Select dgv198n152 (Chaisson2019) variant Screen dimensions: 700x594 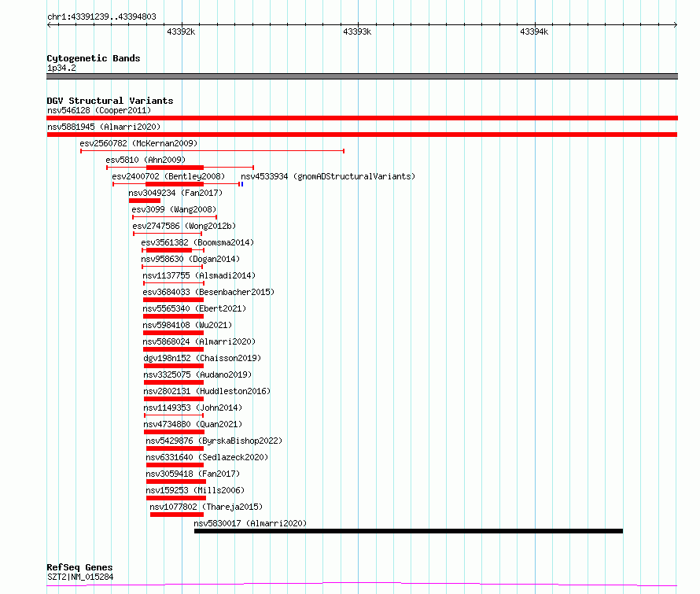coord(202,358)
